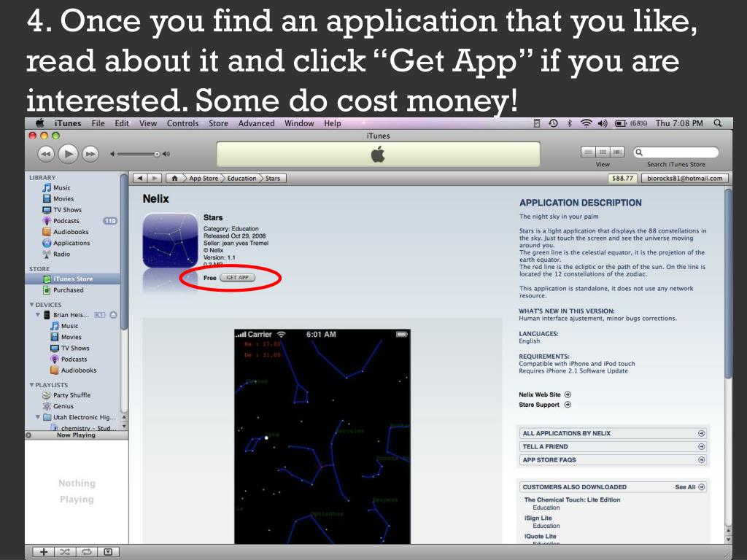
Task: Collapse the Playlists section triangle
Action: 31,385
